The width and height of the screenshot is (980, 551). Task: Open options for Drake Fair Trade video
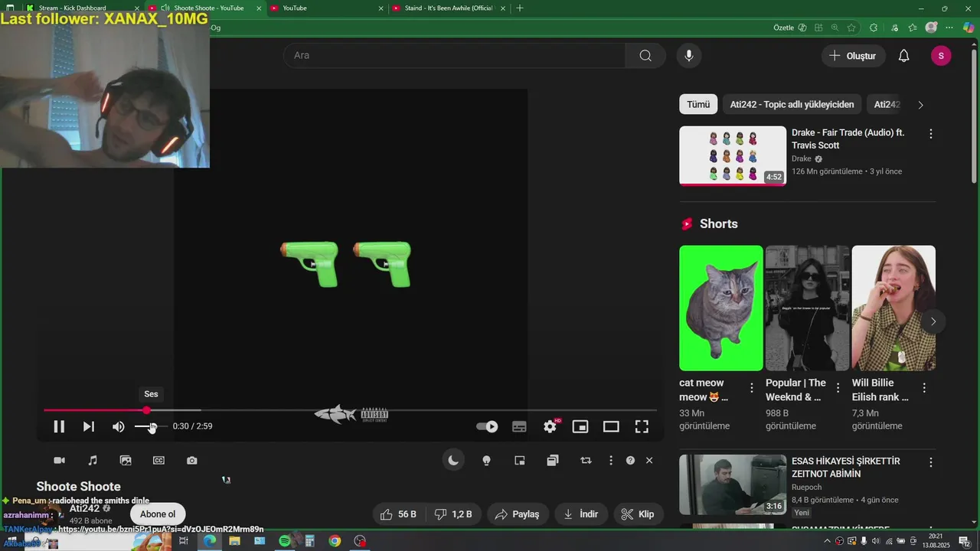click(x=931, y=134)
